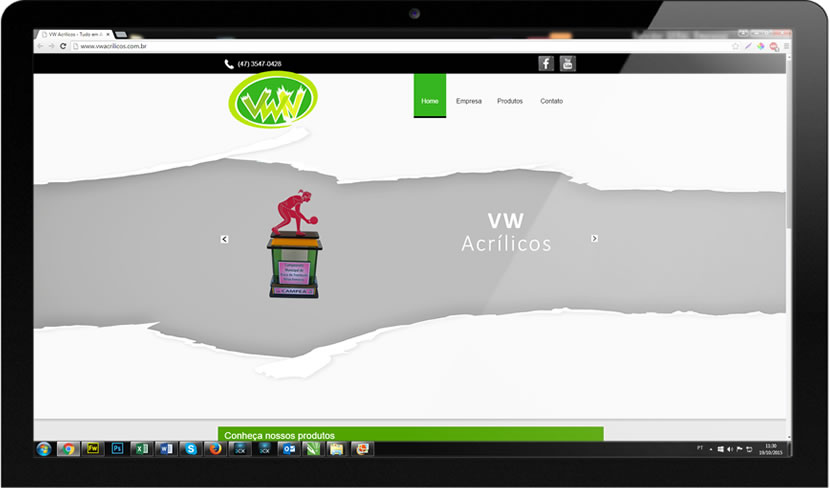This screenshot has width=830, height=488.
Task: Open the Chrome hamburger menu
Action: tap(787, 47)
